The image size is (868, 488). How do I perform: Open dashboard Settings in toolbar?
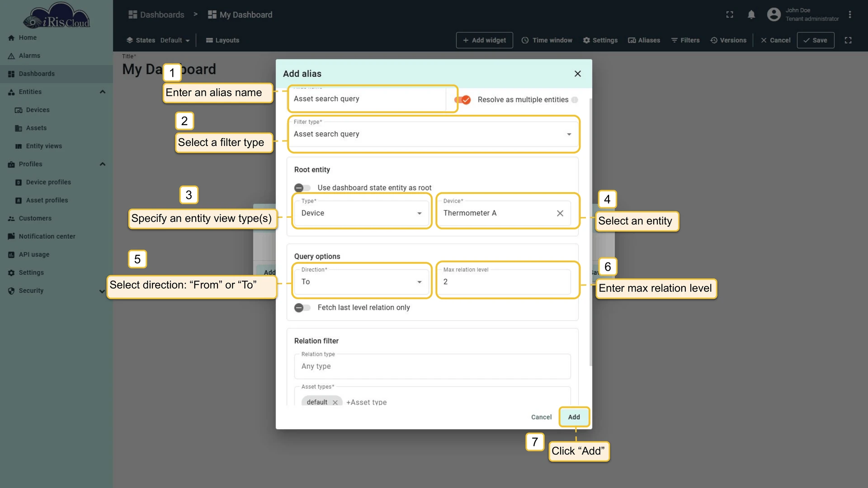(600, 40)
